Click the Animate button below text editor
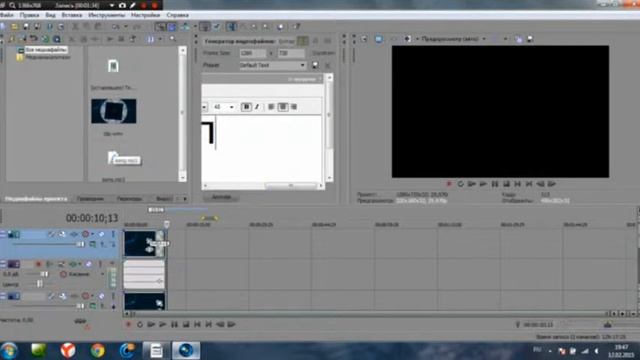This screenshot has width=640, height=360. coord(222,197)
